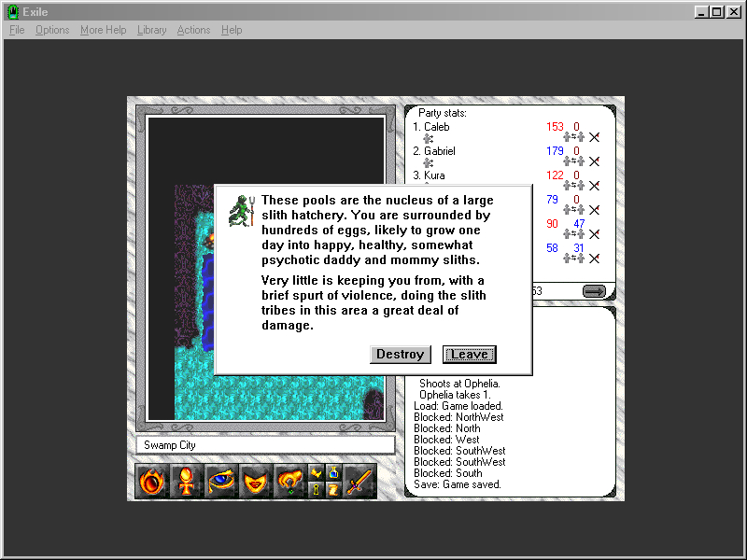Click trade places icon in Caleb's row
747x560 pixels.
click(x=573, y=137)
